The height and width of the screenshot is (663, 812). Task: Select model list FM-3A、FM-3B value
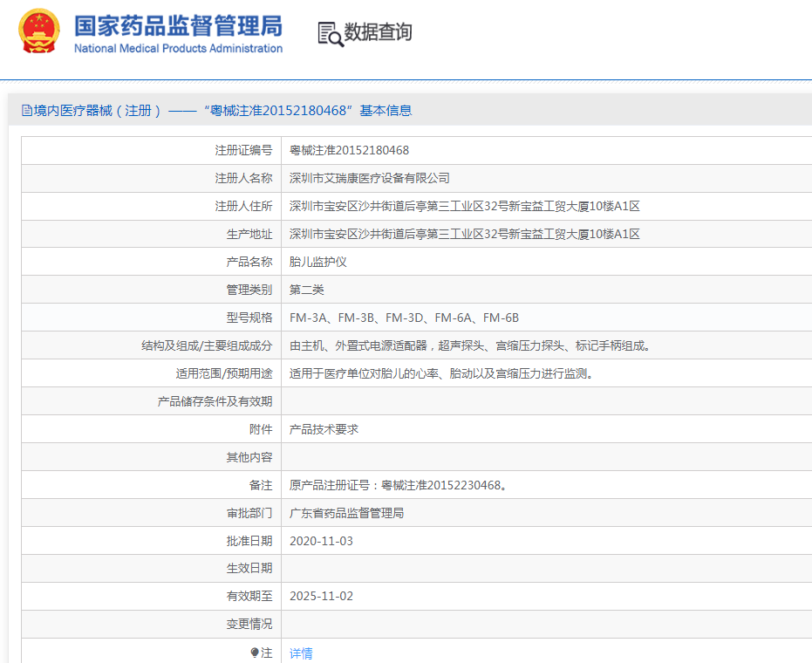(x=404, y=318)
